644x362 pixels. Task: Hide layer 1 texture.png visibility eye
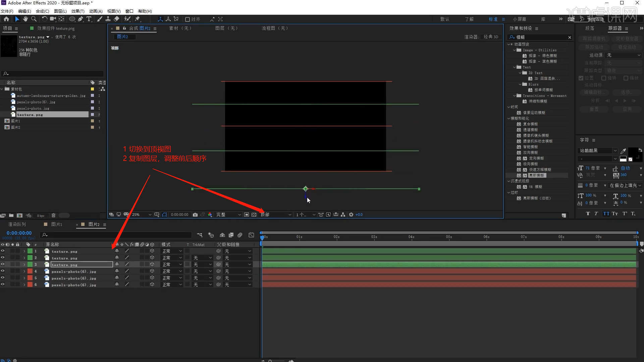[3, 251]
